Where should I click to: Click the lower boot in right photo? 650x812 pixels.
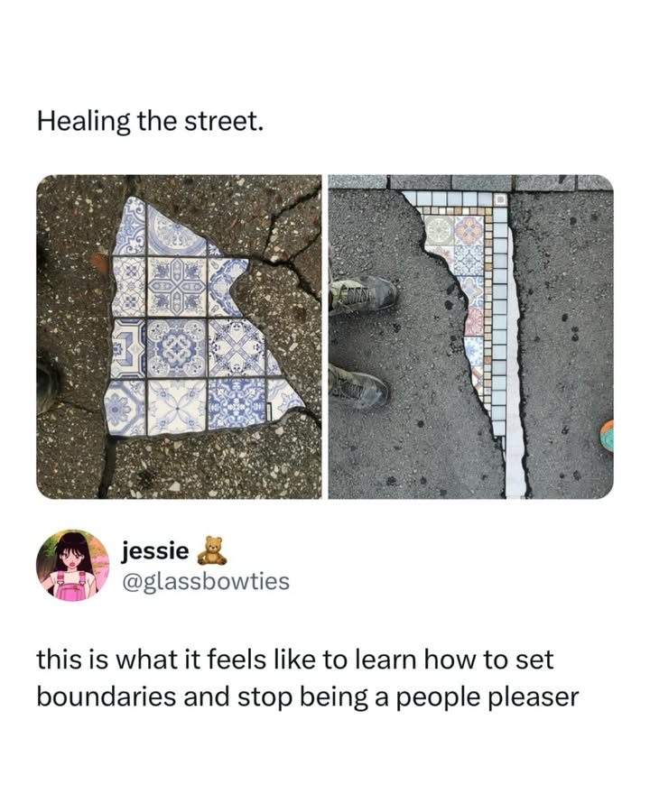pyautogui.click(x=357, y=387)
